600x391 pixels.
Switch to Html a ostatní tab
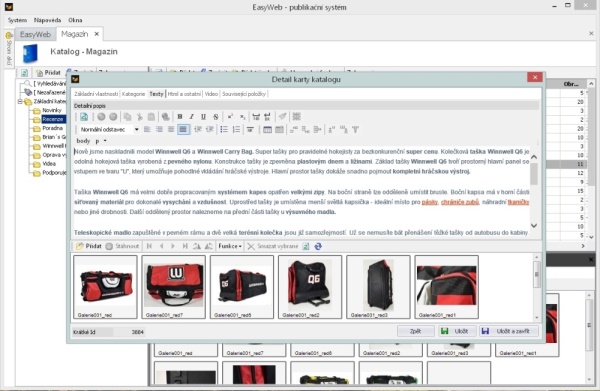(x=184, y=94)
